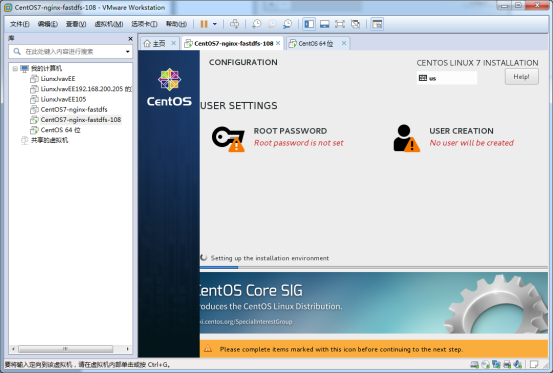Open the 文件(F) menu

[x=19, y=24]
